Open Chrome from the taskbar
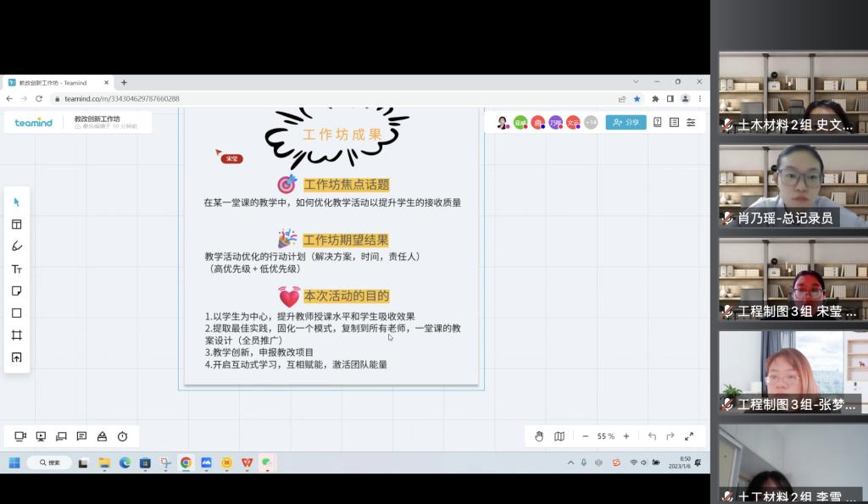This screenshot has height=504, width=868. [186, 462]
